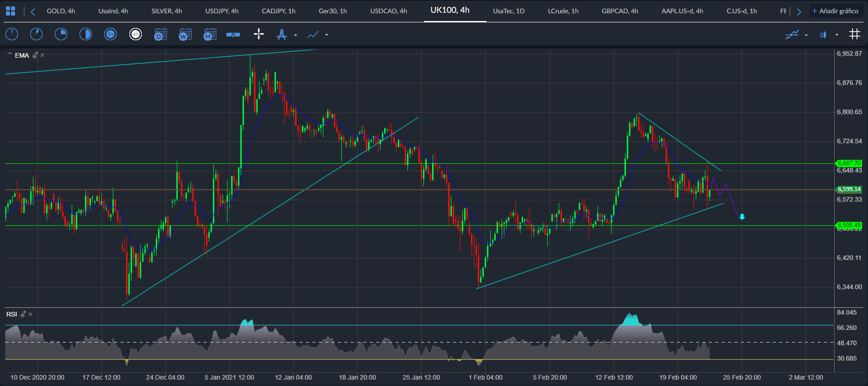This screenshot has height=386, width=868.
Task: Open the USDCAD, 4h tab
Action: (x=389, y=11)
